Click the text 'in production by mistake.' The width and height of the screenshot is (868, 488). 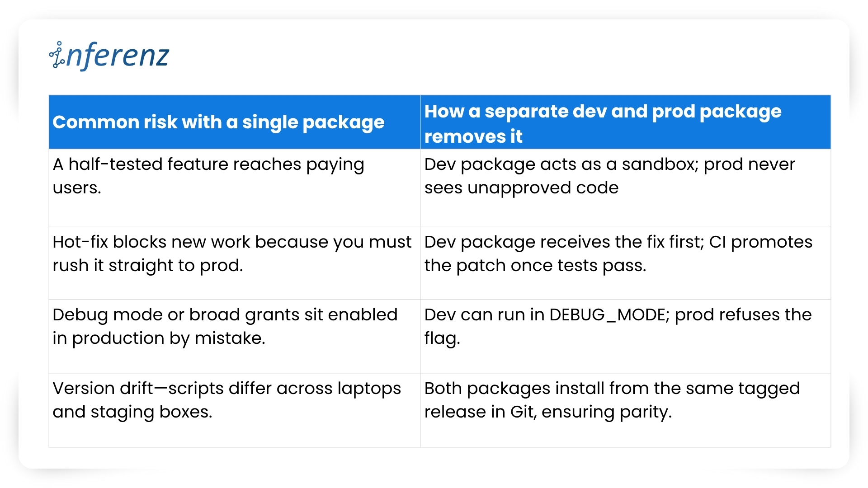tap(159, 338)
